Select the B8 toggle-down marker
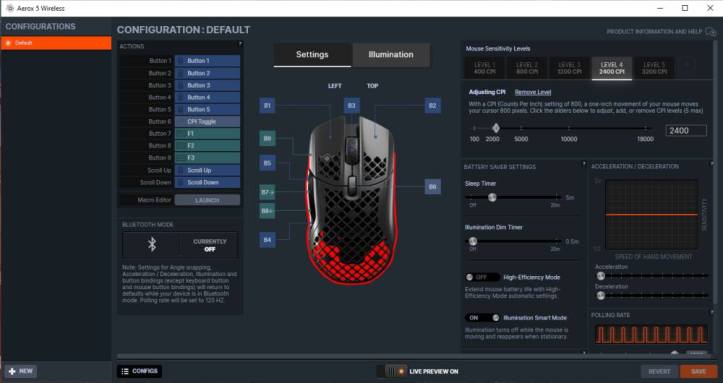Screen dimensions: 723x383 pyautogui.click(x=267, y=211)
